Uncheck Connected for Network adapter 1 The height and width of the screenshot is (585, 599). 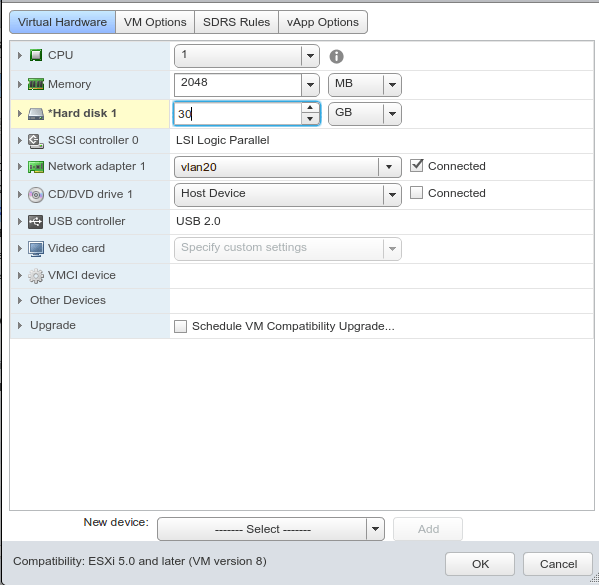coord(416,166)
